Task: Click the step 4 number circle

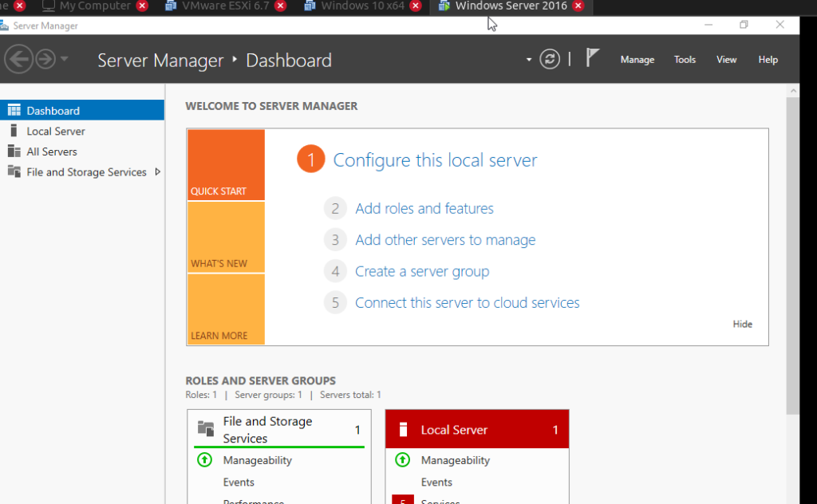Action: (335, 271)
